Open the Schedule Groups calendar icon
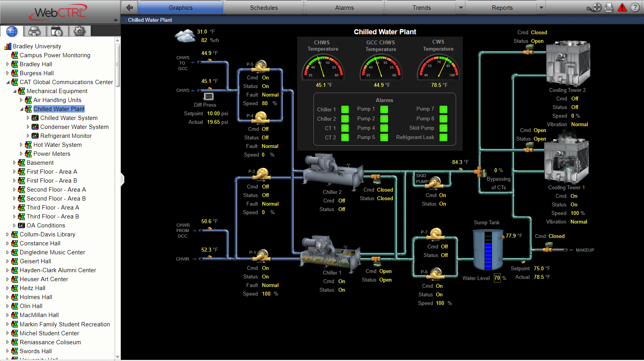 pos(57,31)
